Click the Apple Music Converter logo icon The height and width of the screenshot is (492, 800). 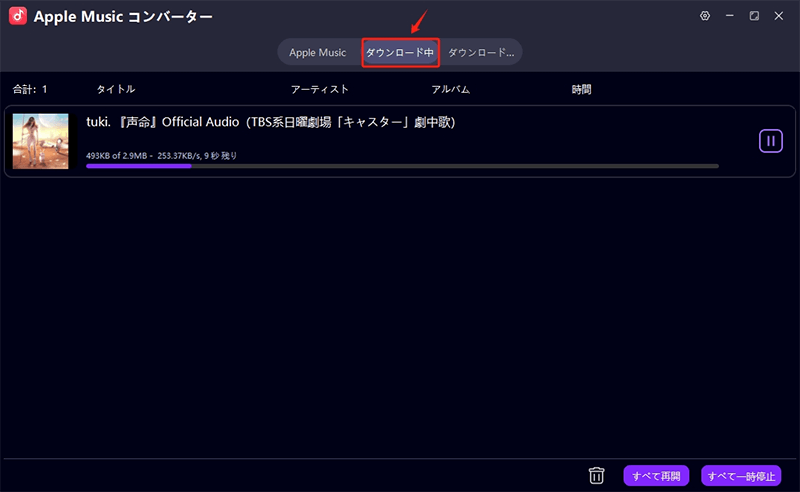[x=18, y=17]
